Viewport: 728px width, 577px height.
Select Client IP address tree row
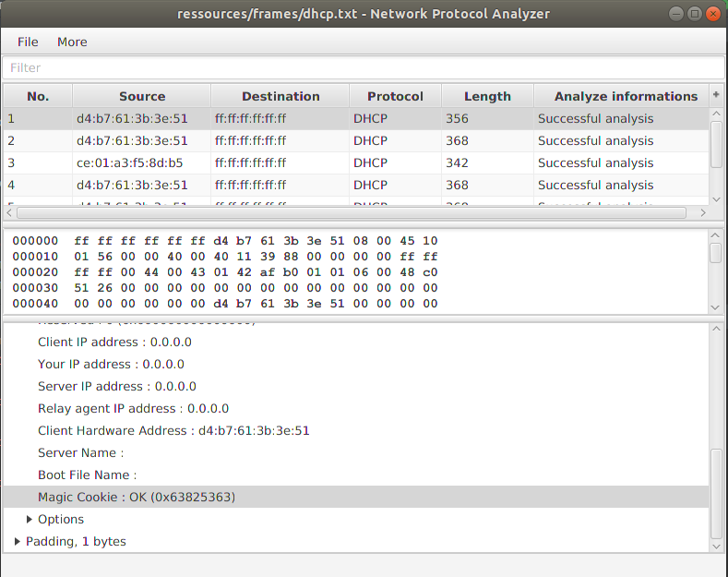pos(356,342)
